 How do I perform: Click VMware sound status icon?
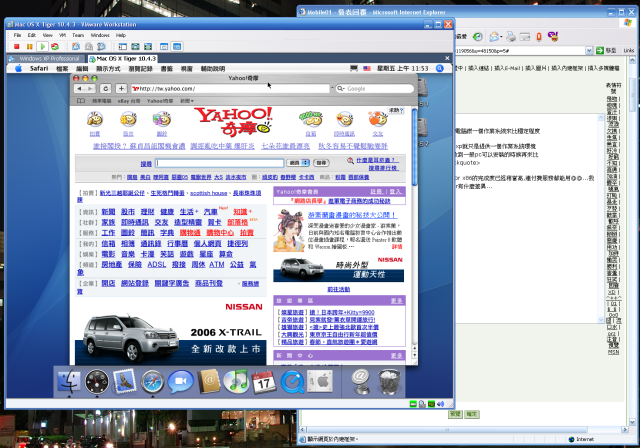[x=440, y=404]
